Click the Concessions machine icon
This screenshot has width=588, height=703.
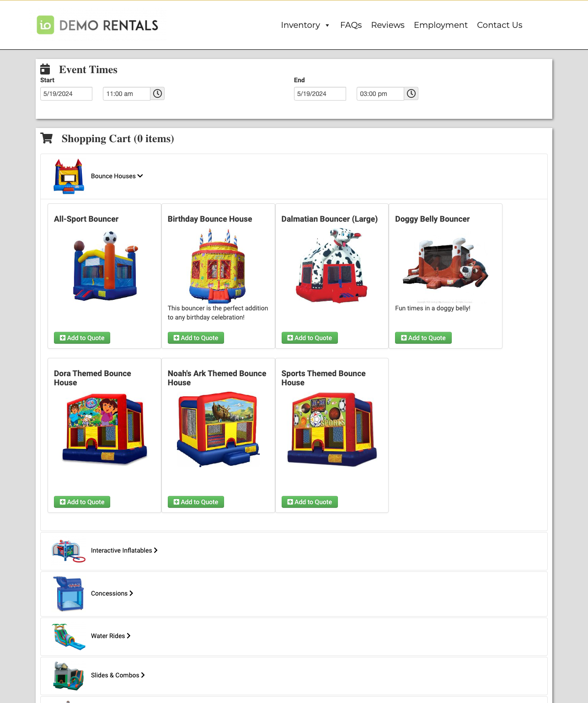[x=69, y=594]
